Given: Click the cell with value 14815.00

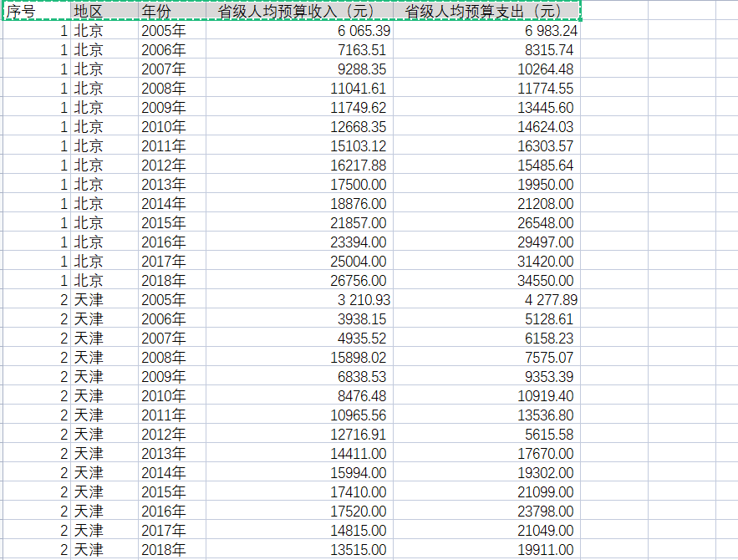Looking at the screenshot, I should pos(299,531).
